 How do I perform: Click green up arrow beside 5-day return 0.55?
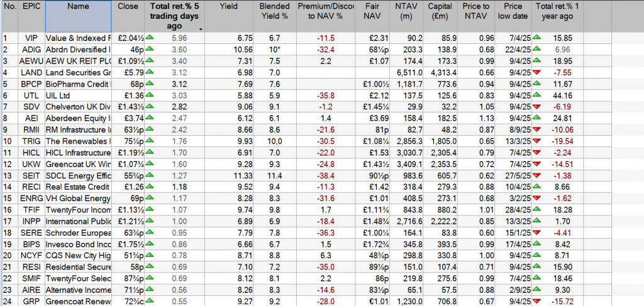coord(151,302)
